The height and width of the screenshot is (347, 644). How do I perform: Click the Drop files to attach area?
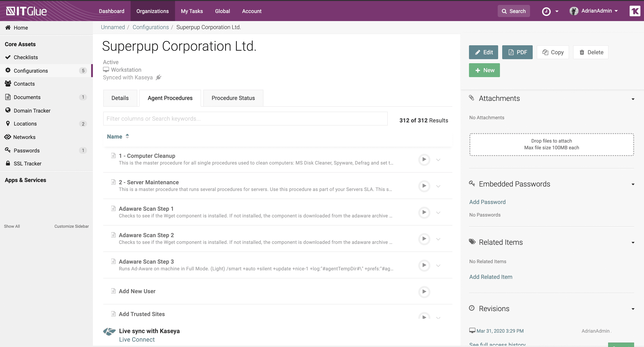551,144
